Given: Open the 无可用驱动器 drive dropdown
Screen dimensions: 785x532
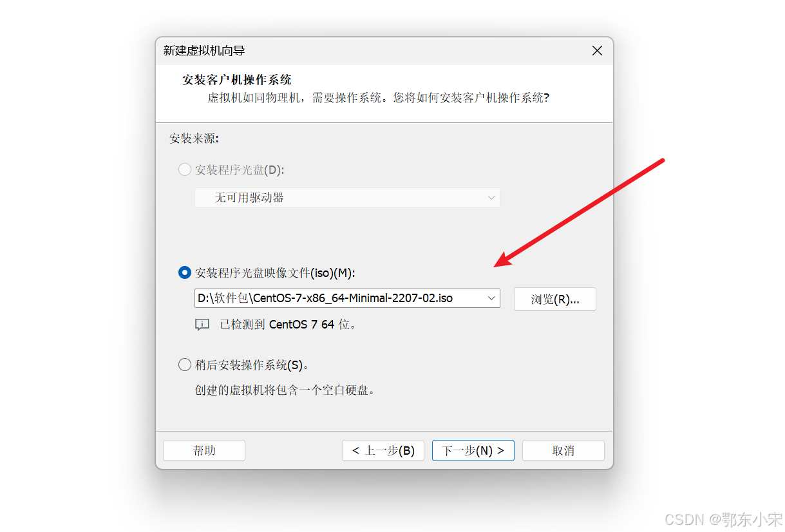Looking at the screenshot, I should pos(347,198).
